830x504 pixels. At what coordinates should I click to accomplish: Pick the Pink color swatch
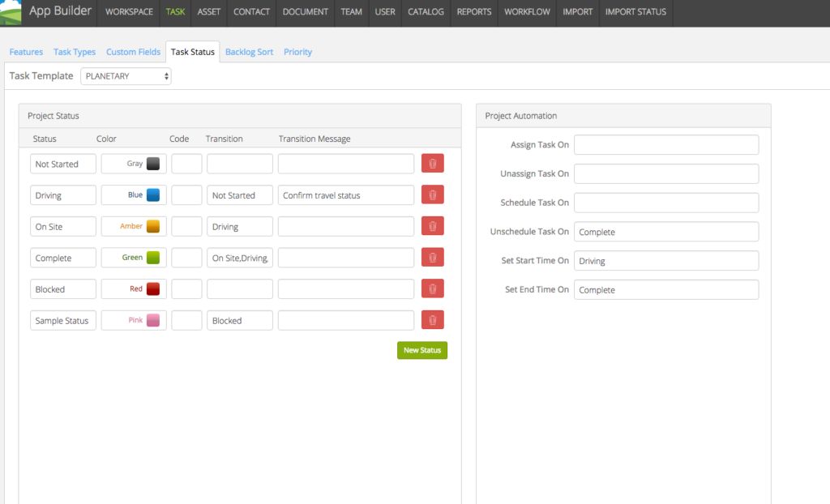pyautogui.click(x=153, y=320)
